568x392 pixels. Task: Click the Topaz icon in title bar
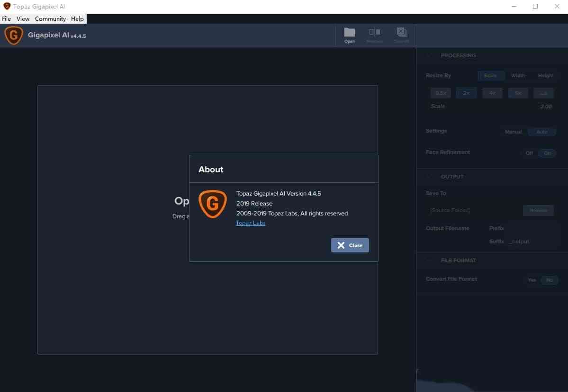pos(7,6)
